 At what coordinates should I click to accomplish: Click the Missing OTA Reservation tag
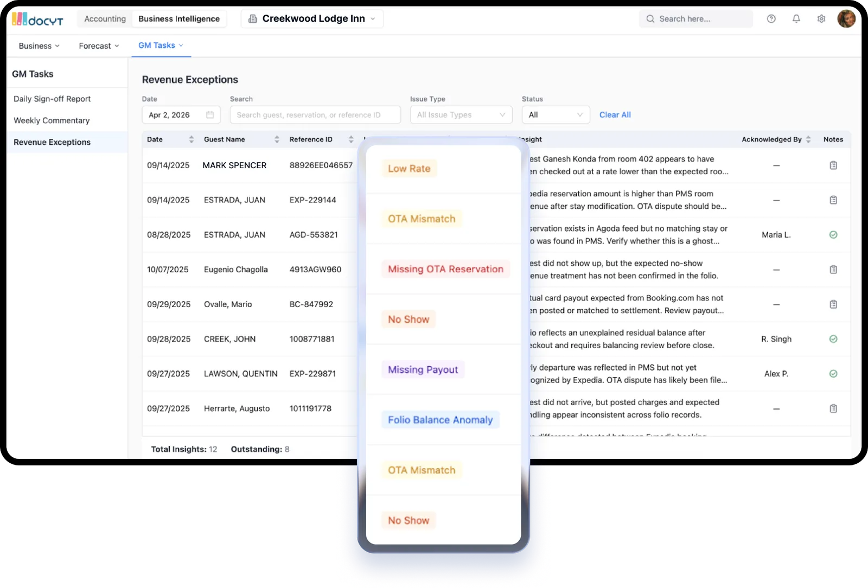click(445, 269)
